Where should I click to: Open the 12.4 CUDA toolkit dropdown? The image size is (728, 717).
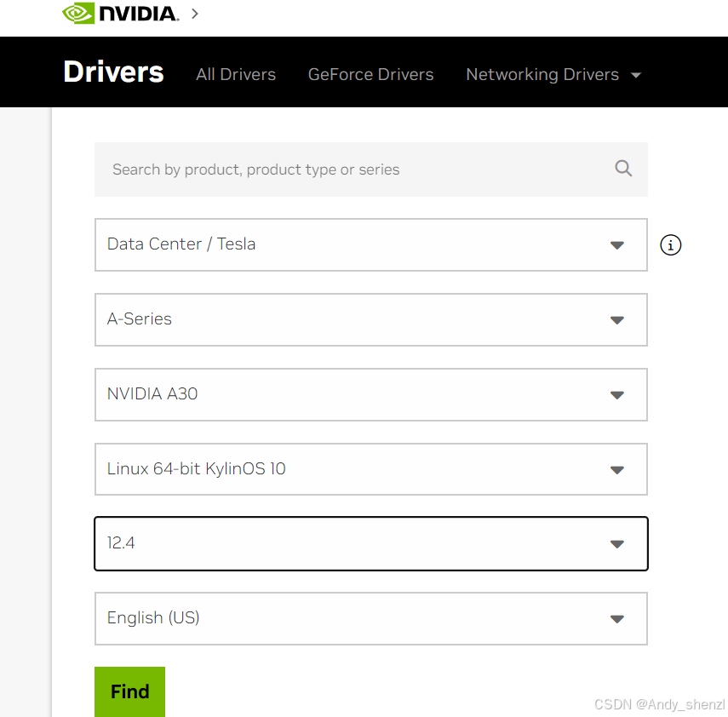coord(371,543)
